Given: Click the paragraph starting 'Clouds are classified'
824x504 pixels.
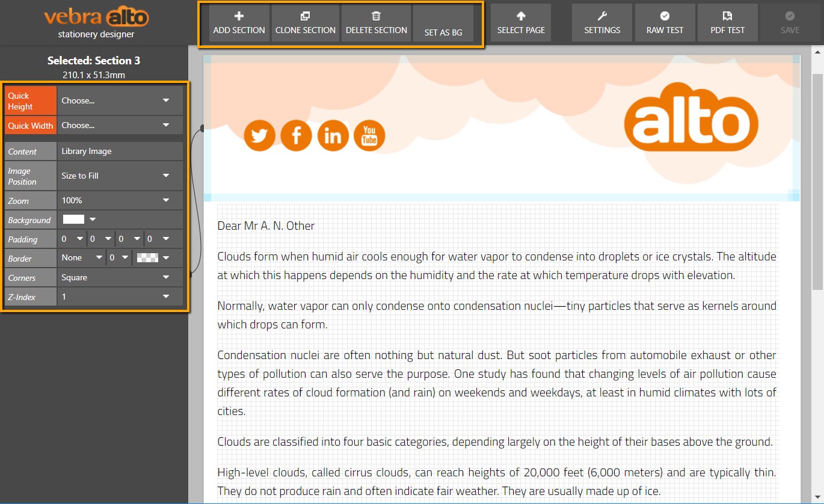Looking at the screenshot, I should tap(495, 442).
